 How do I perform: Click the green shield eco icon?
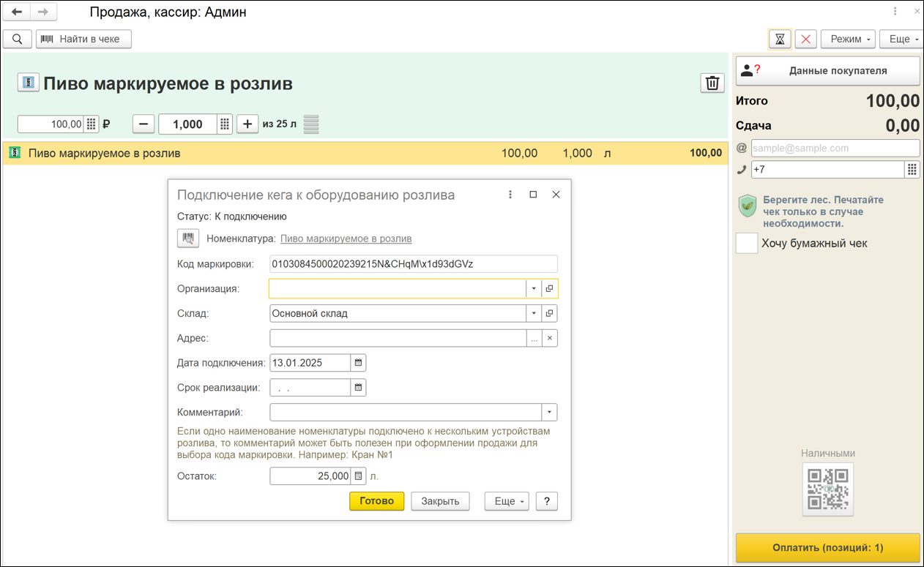pos(748,206)
